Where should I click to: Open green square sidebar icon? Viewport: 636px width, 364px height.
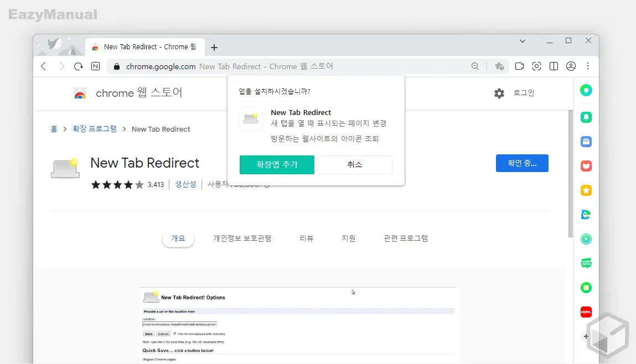586,288
